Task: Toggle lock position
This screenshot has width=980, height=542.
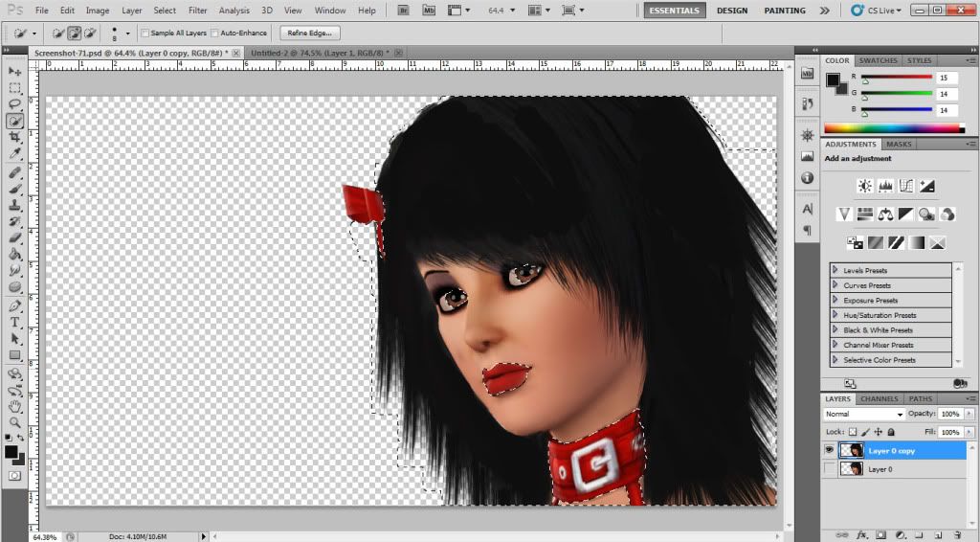Action: coord(879,432)
